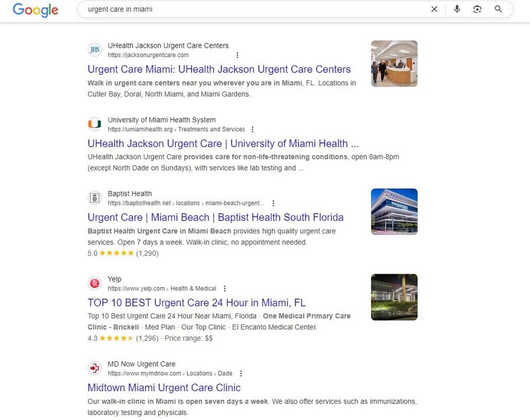This screenshot has width=530, height=420.
Task: Open more options for umiamihealth.org result
Action: tap(253, 129)
